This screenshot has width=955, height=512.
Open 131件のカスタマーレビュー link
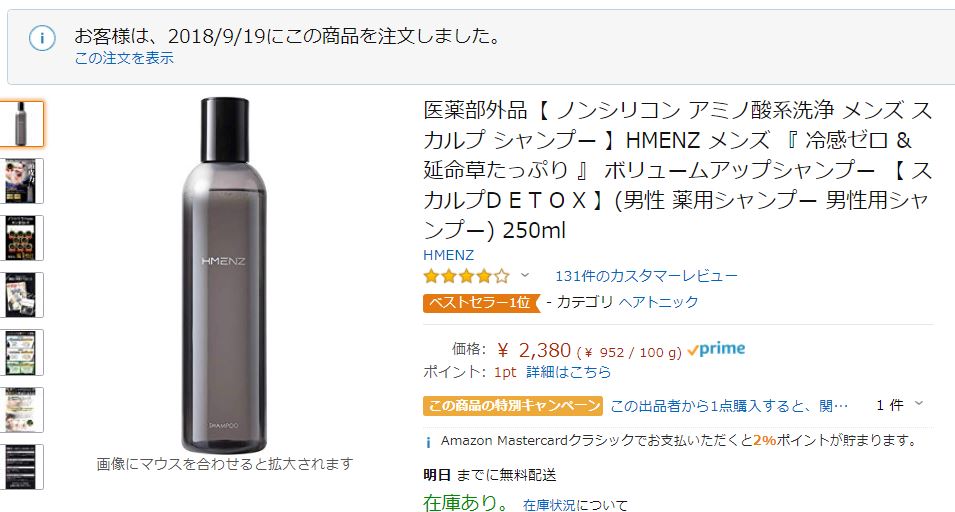646,276
